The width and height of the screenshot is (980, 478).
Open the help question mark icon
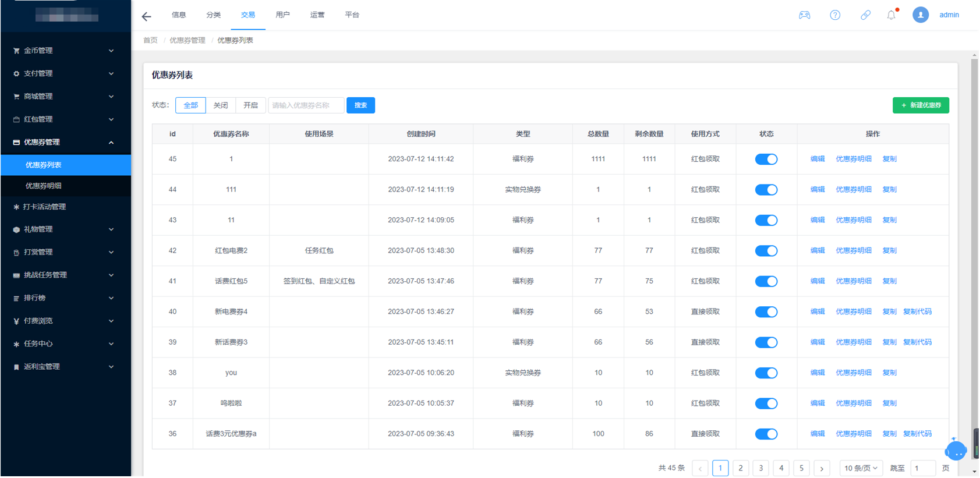[x=835, y=15]
